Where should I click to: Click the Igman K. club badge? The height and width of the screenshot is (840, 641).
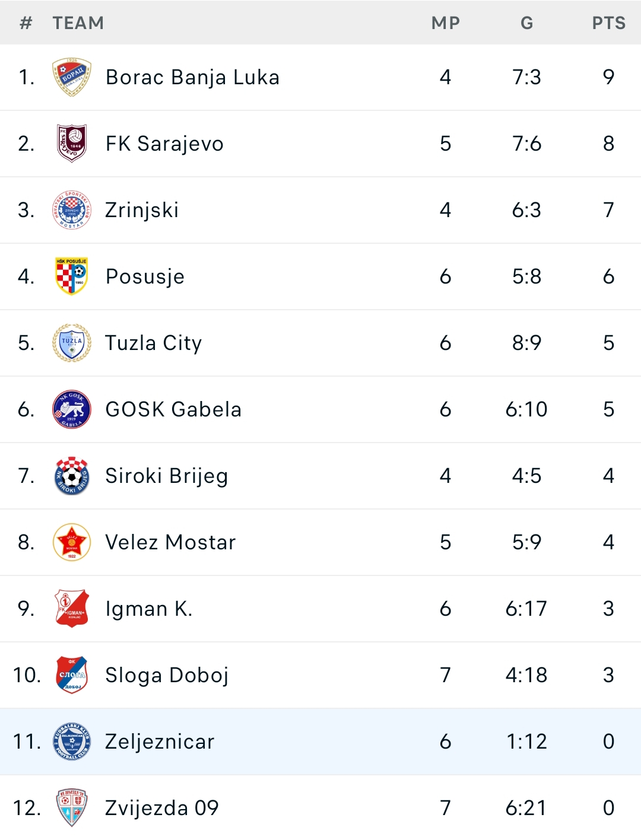pos(72,609)
